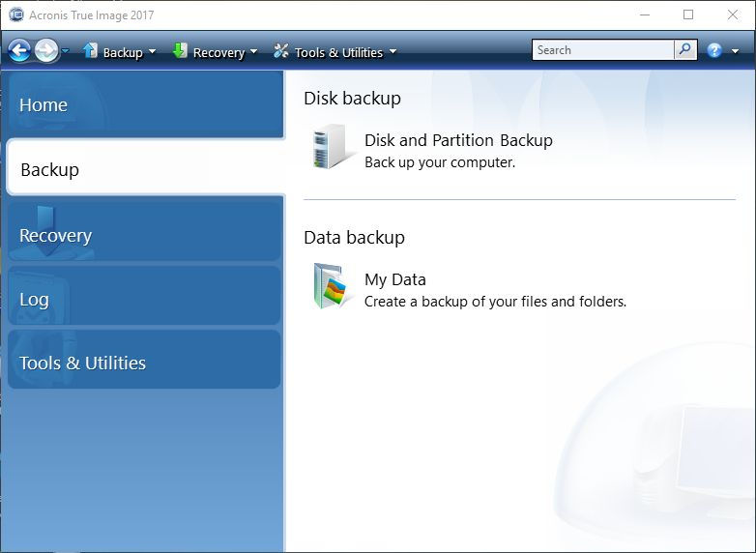Click the blue Help question icon
Screen dimensions: 756x553
714,50
